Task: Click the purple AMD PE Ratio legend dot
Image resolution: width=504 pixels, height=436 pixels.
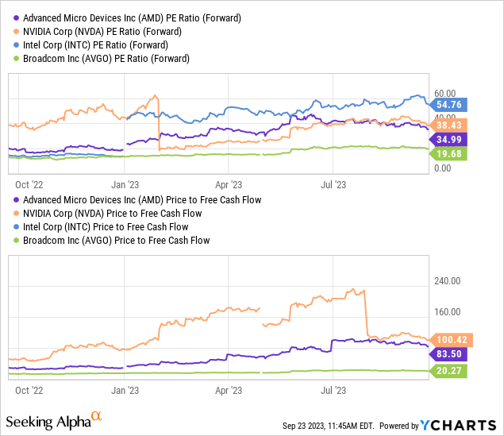Action: tap(16, 17)
